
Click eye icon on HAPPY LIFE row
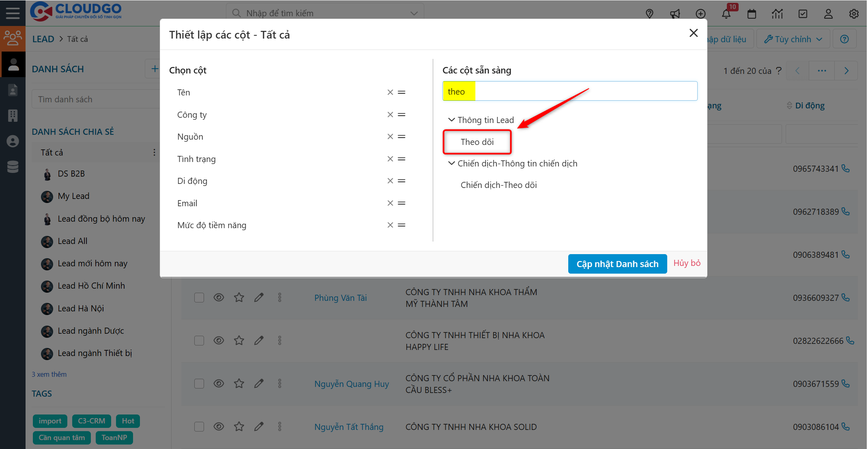click(x=219, y=341)
